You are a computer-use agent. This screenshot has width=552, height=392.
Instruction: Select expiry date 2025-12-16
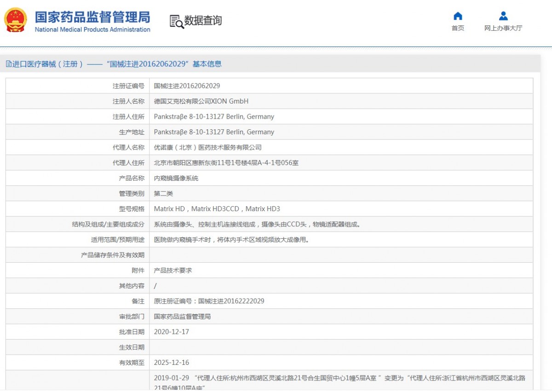coord(171,363)
